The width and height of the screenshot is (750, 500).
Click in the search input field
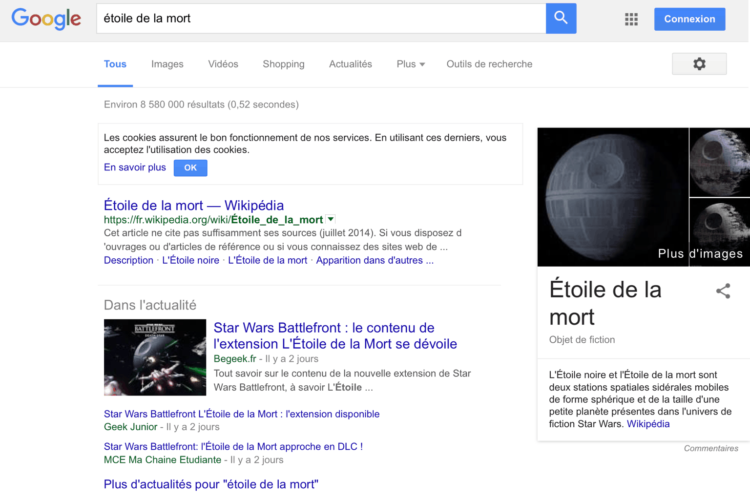(x=321, y=19)
